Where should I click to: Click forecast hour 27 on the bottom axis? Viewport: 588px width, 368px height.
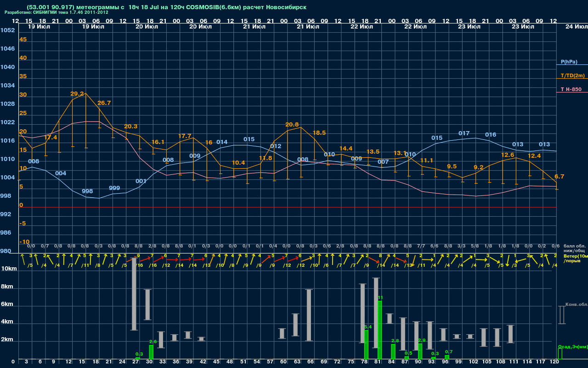135,362
